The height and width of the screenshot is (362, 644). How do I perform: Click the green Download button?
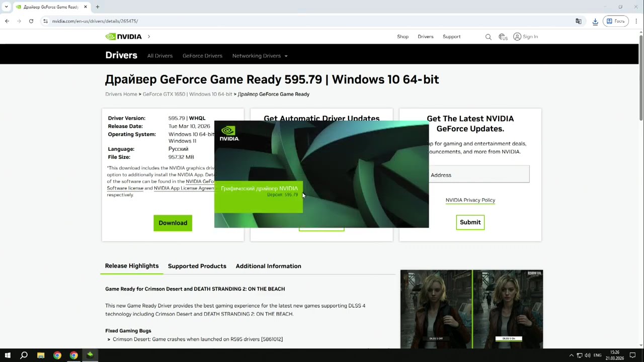[x=173, y=223]
